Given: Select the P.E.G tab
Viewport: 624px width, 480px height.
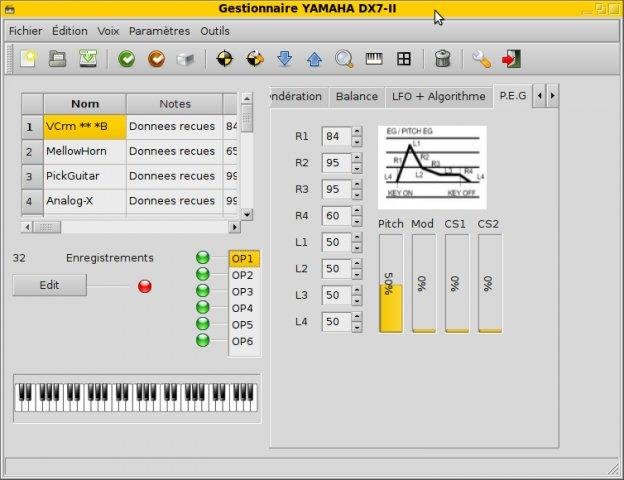Looking at the screenshot, I should (513, 96).
